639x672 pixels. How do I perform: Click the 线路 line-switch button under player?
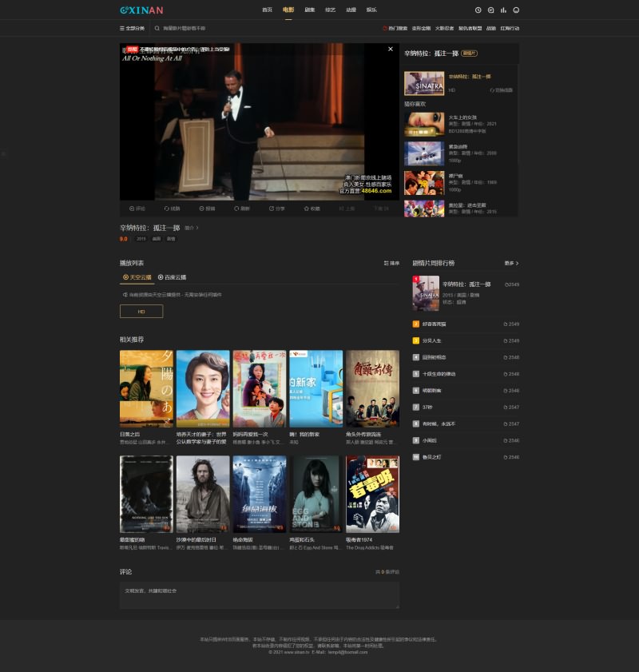tap(172, 209)
